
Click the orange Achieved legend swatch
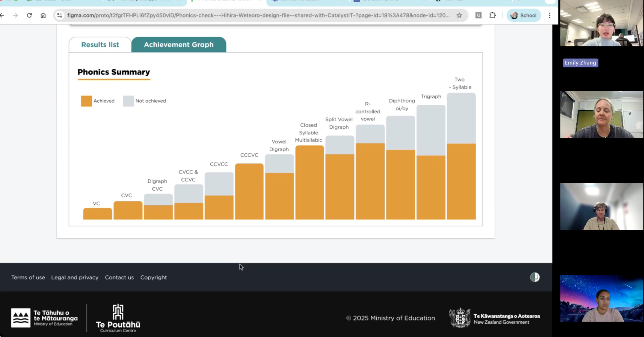86,101
